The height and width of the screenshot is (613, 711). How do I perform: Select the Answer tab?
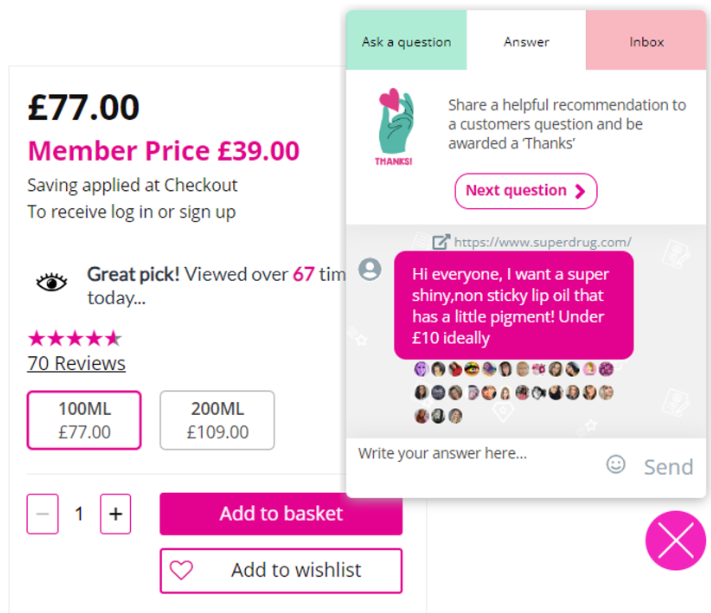coord(526,42)
